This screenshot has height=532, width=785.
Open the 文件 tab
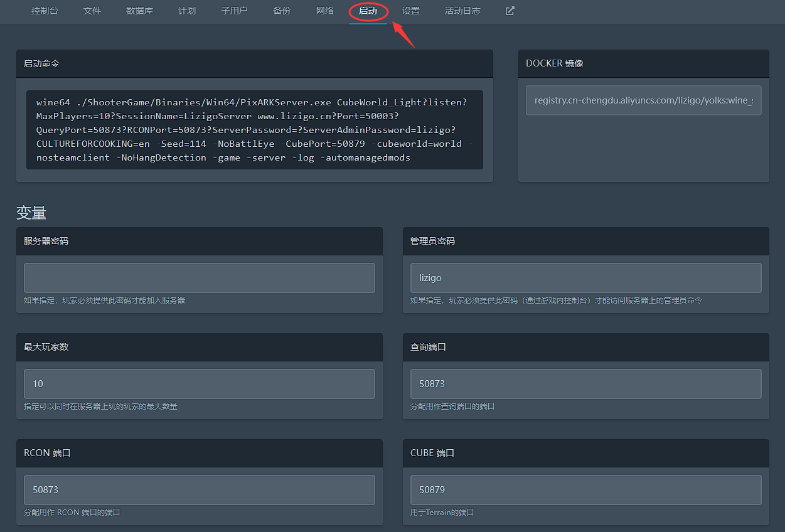click(x=92, y=11)
